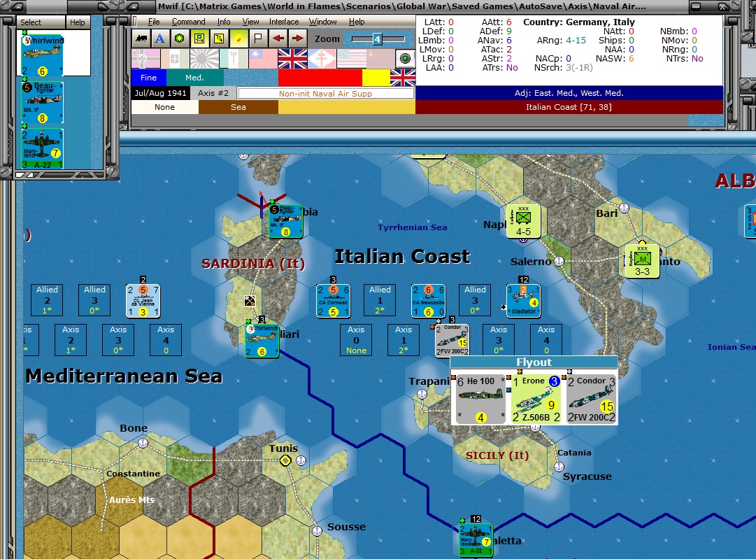Select the He 100 unit in Flyout
Screen dimensions: 756x559
pos(480,399)
